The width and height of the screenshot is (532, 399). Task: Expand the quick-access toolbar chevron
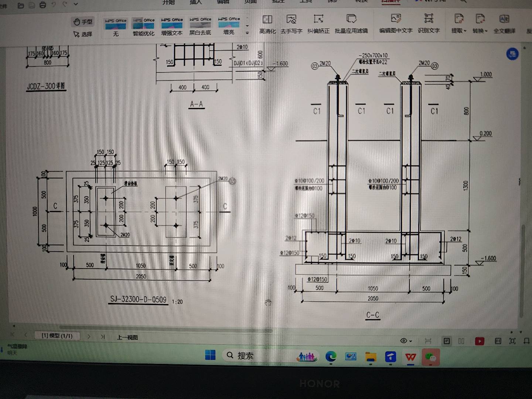point(76,4)
